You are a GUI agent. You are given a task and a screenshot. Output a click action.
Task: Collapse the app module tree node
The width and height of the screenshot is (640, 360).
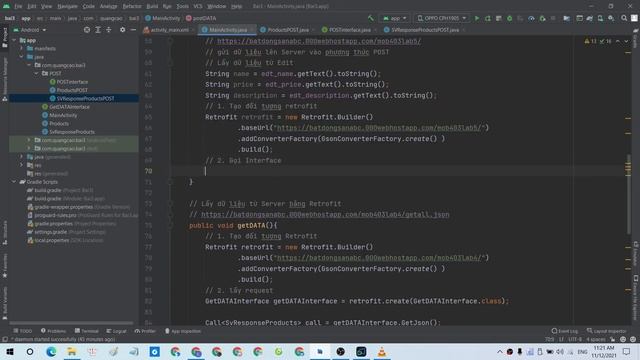[x=14, y=40]
